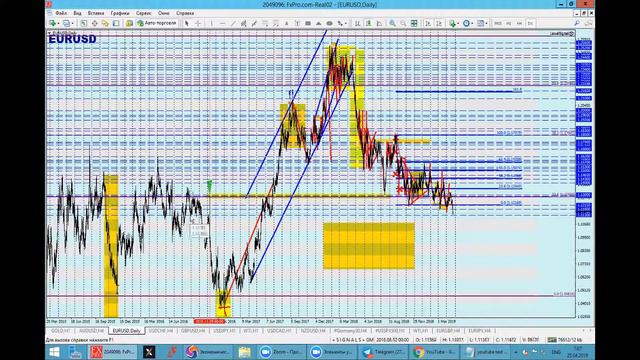Click the large yellow rectangle on chart
This screenshot has width=640, height=360.
click(369, 246)
